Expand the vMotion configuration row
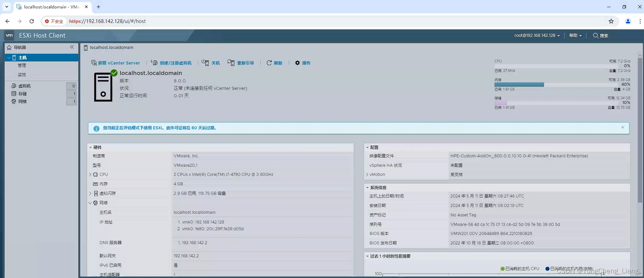This screenshot has height=278, width=644. pos(367,174)
